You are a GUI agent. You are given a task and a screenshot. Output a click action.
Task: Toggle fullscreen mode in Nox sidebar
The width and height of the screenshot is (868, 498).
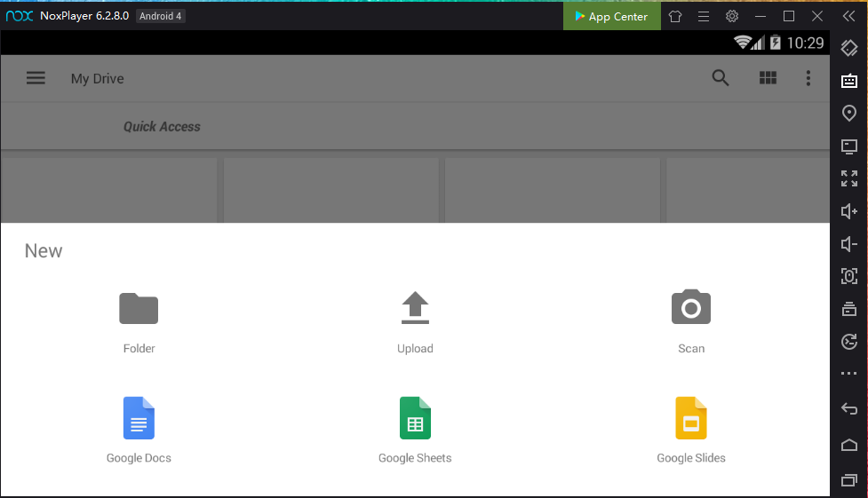[x=849, y=178]
